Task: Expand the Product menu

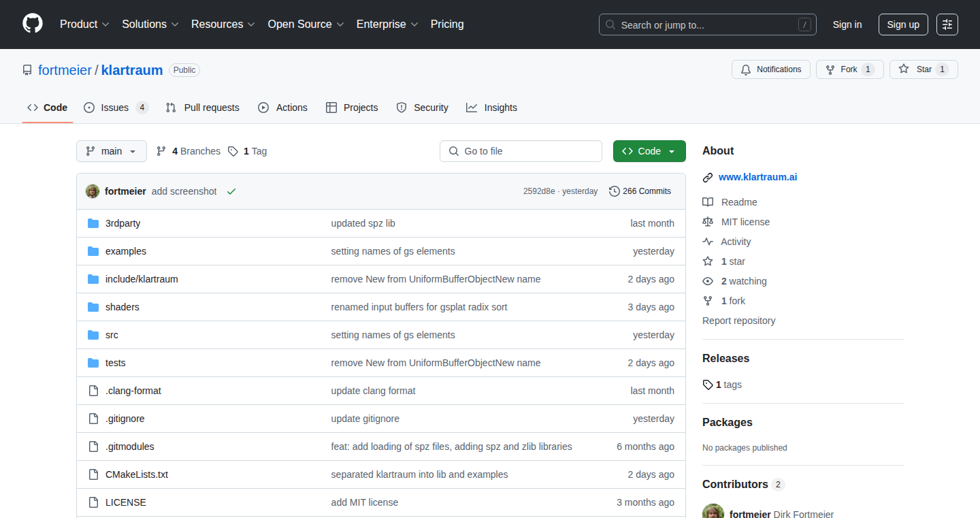Action: (x=84, y=25)
